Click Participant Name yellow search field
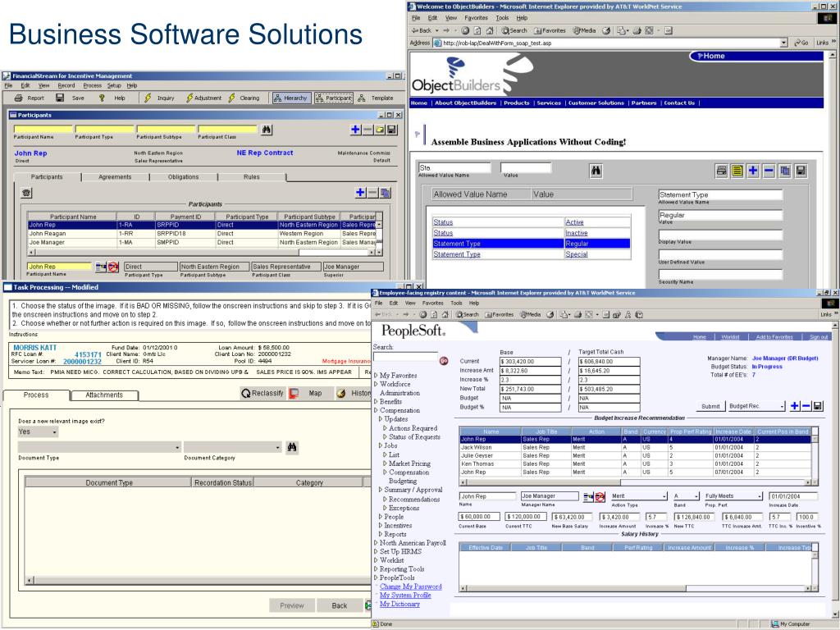 (43, 129)
